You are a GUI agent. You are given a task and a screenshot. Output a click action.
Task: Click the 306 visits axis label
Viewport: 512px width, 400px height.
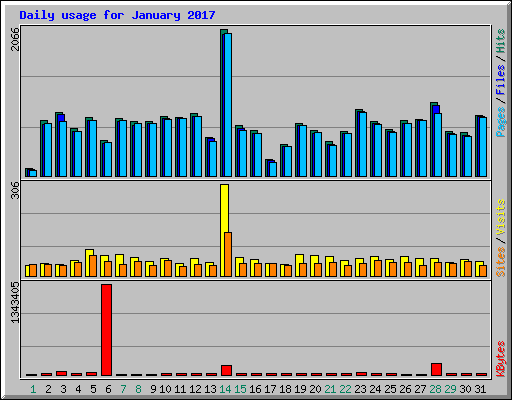[15, 190]
